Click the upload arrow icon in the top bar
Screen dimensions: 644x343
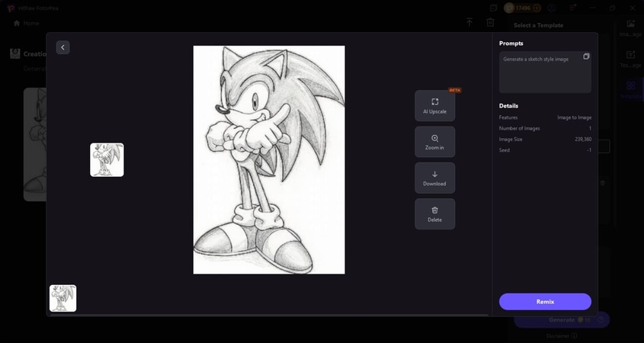click(469, 22)
